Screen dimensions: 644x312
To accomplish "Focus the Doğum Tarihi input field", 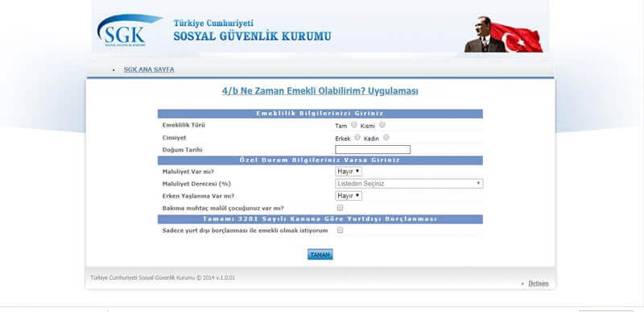I will tap(373, 150).
